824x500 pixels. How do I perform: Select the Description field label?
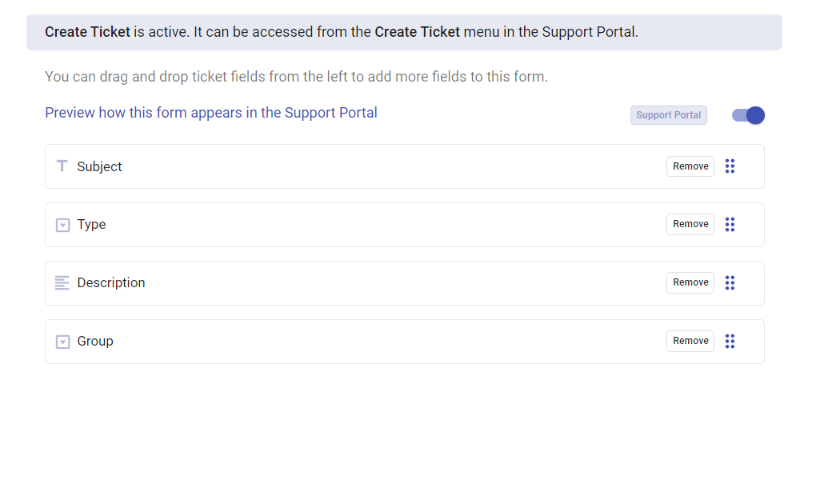(111, 282)
